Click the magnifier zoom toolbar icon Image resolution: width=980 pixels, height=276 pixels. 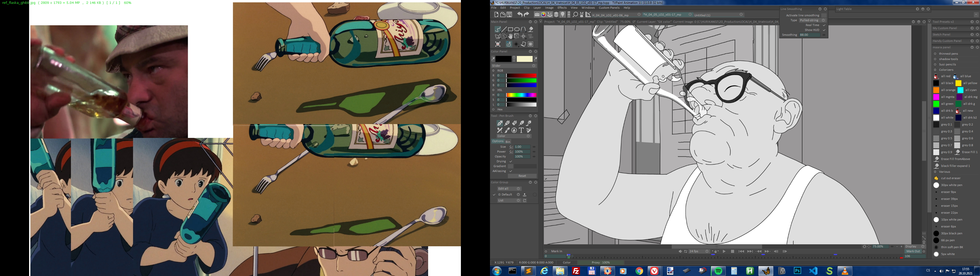point(575,15)
